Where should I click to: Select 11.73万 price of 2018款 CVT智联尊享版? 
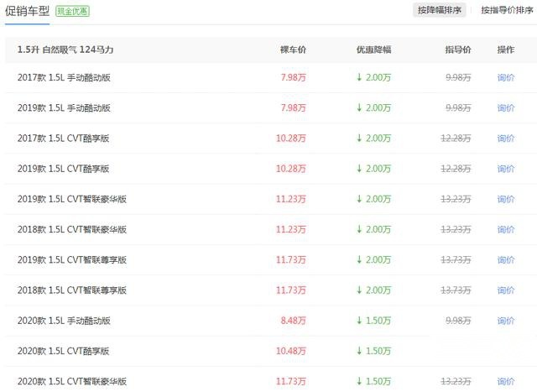(291, 290)
